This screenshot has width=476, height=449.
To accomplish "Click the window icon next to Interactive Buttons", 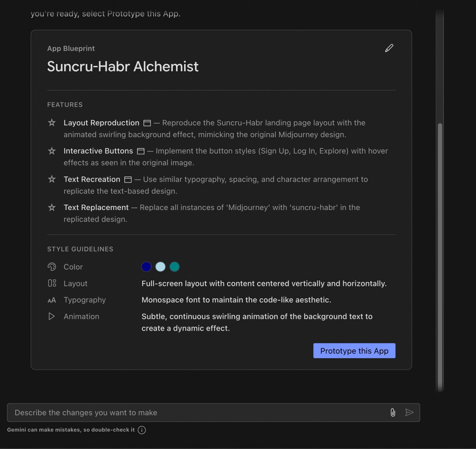I will coord(141,151).
